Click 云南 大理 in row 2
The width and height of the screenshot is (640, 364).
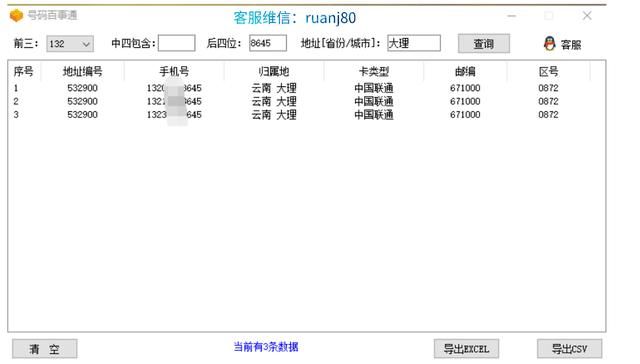[274, 101]
